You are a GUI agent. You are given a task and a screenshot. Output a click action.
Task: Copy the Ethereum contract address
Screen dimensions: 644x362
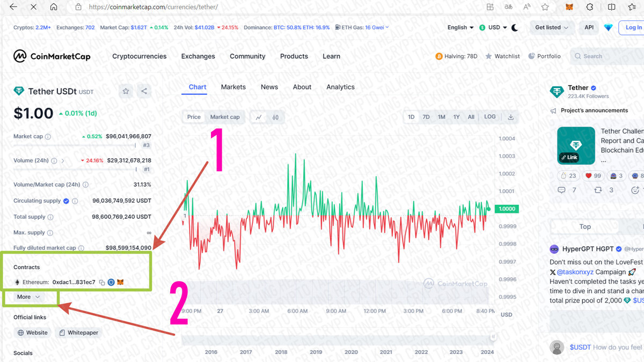101,282
